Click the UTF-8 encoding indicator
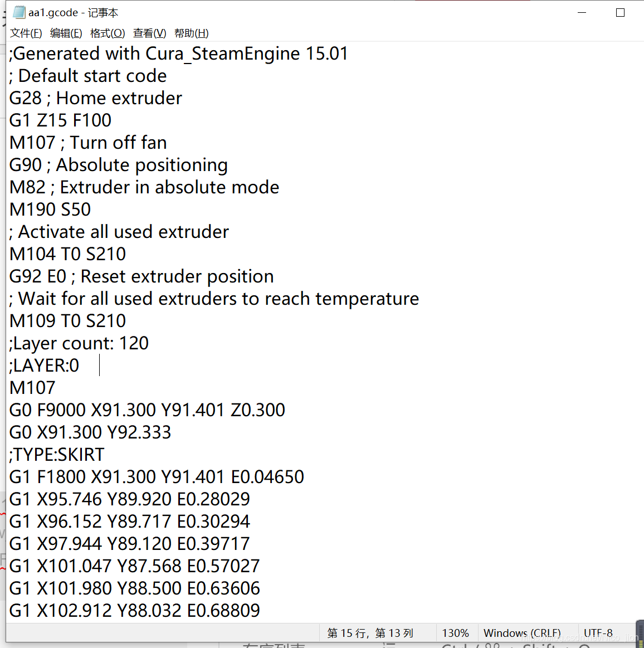This screenshot has width=644, height=648. (598, 633)
